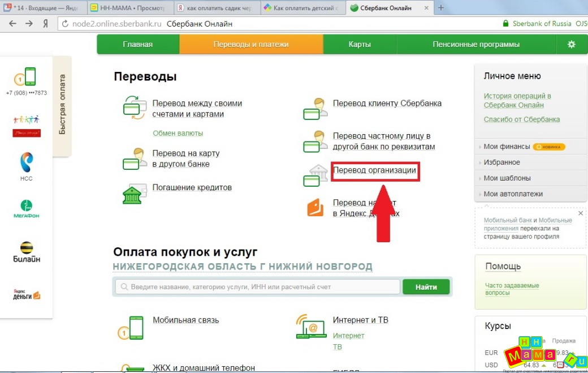Click the icon for transfer to another bank card
The width and height of the screenshot is (588, 373).
[135, 158]
